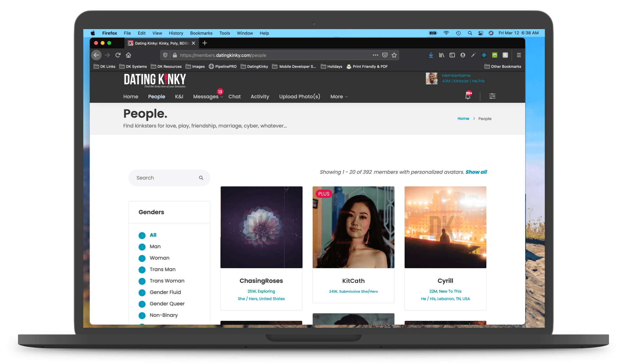Expand the More navigation dropdown
This screenshot has width=628, height=364.
click(x=339, y=97)
